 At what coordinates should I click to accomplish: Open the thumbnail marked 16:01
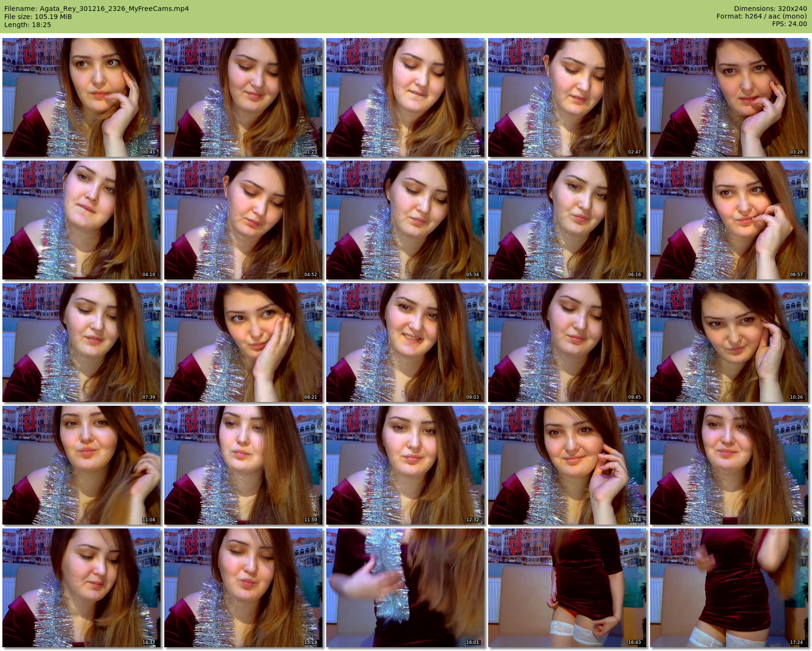click(405, 588)
